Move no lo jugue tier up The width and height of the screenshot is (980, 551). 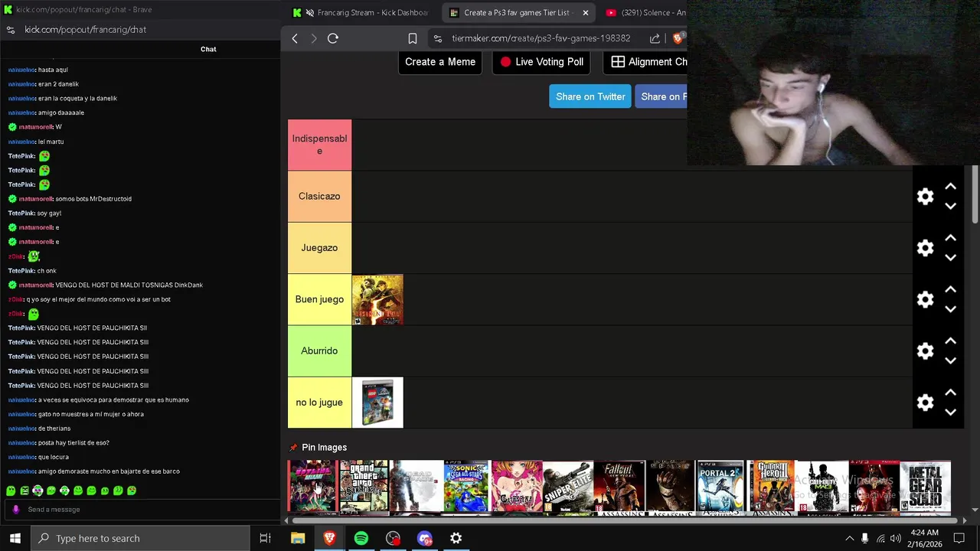pos(950,393)
